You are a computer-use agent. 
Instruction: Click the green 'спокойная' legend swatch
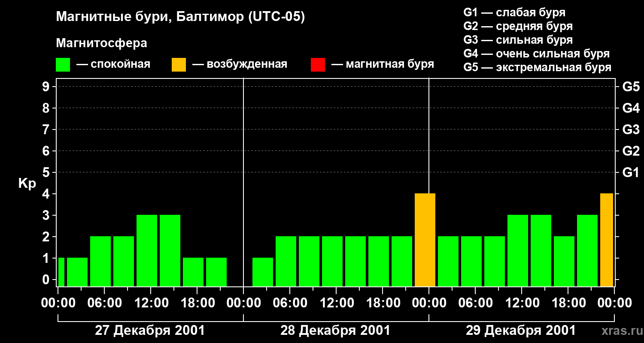click(63, 65)
